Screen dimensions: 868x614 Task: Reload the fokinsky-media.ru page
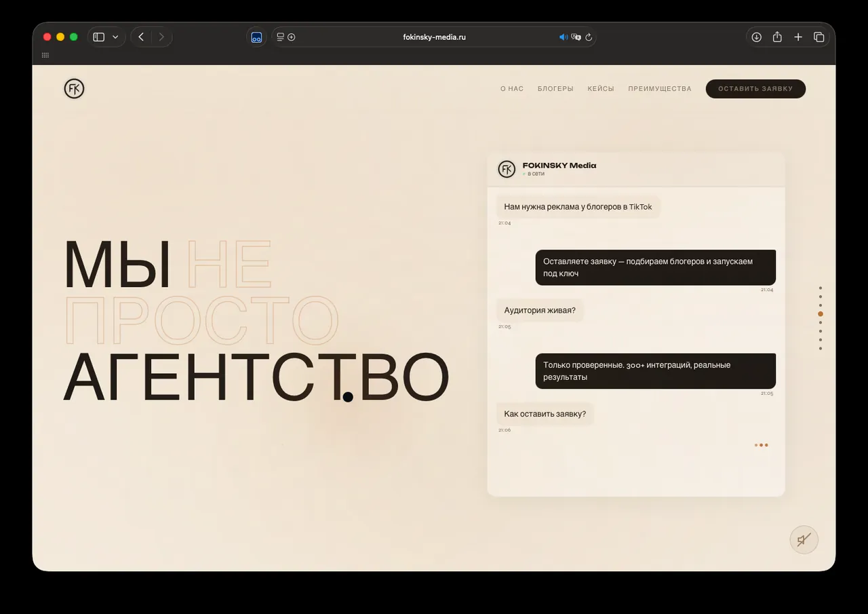tap(589, 37)
